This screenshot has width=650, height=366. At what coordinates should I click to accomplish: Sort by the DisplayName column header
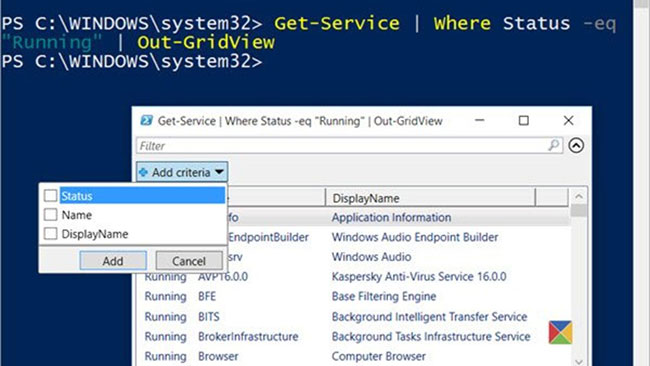430,198
